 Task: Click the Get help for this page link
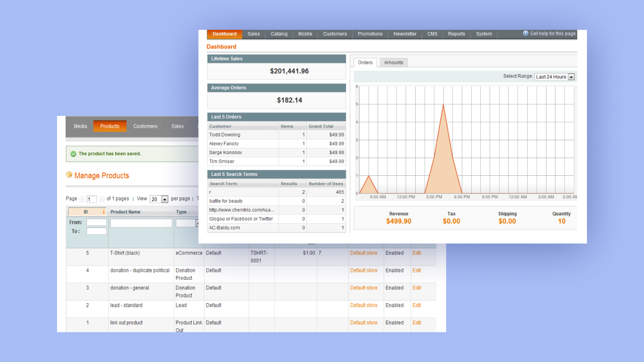pyautogui.click(x=553, y=34)
